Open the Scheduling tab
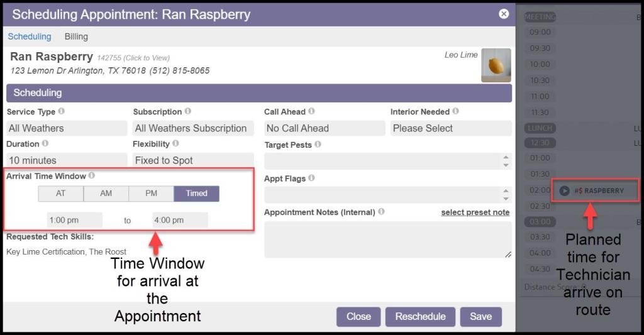Viewport: 644px width, 335px height. (30, 36)
